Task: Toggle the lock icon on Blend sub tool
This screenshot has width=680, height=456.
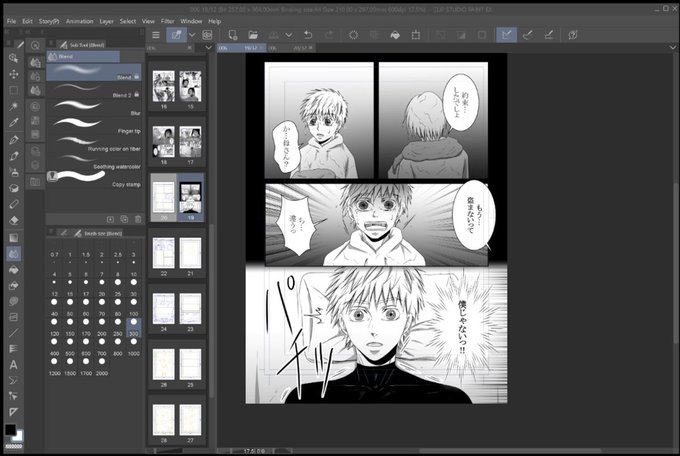Action: [x=137, y=76]
